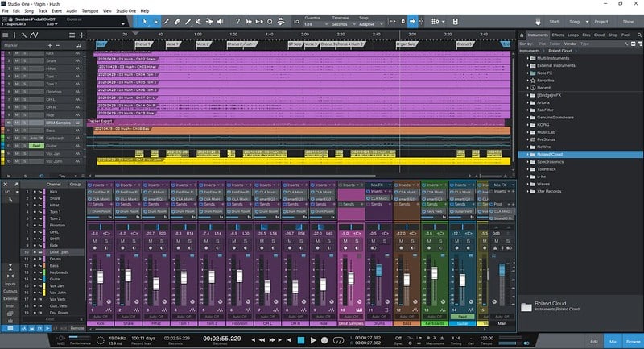Viewport: 644px width, 349px height.
Task: Select the Split tool in the toolbar
Action: 167,22
